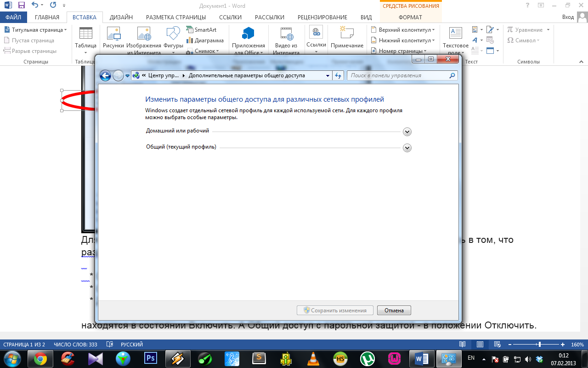Expand the Домашний или рабочий profile section
The height and width of the screenshot is (368, 588).
coord(407,132)
